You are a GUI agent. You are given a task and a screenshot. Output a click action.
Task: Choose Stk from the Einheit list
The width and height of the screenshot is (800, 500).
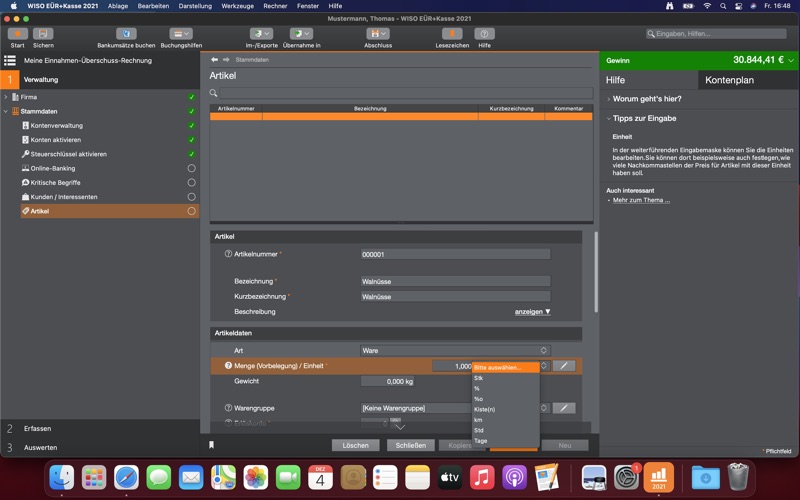(x=506, y=378)
